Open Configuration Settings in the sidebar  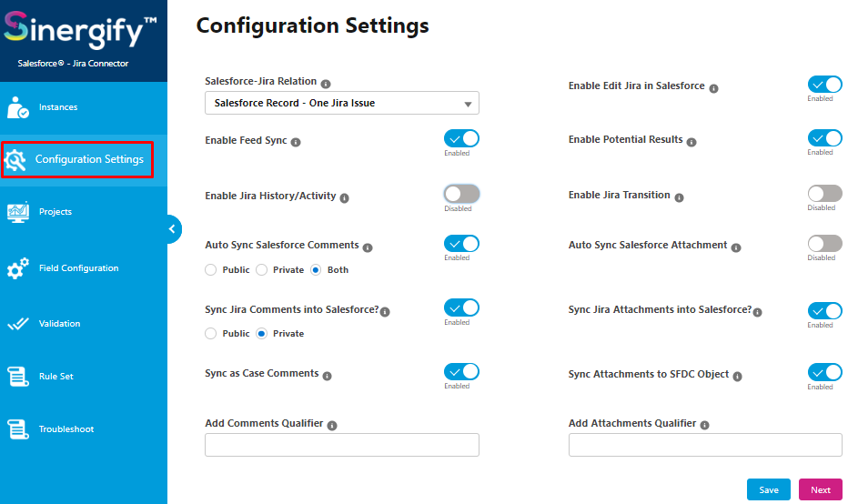click(x=77, y=159)
